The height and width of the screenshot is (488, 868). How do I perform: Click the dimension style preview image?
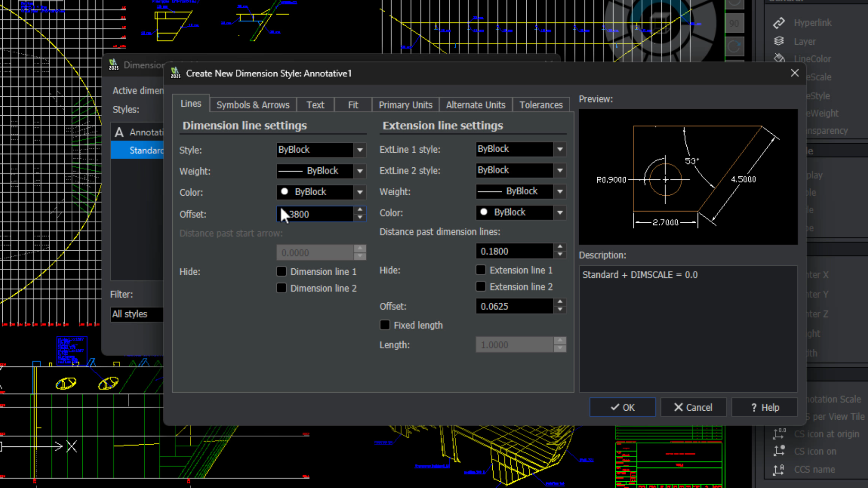pos(688,177)
